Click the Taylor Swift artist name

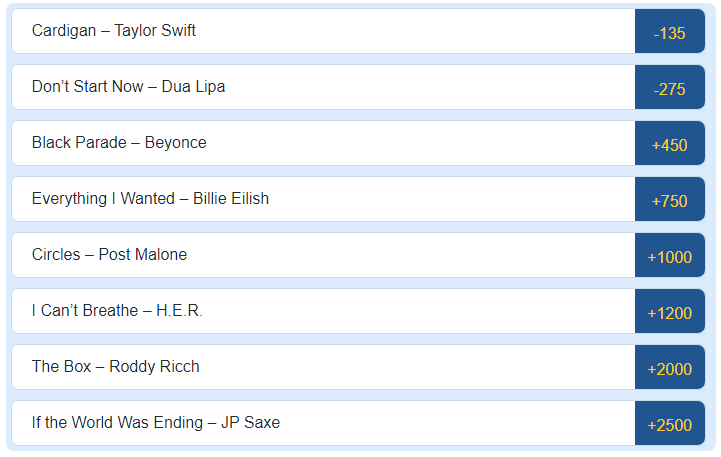(155, 31)
